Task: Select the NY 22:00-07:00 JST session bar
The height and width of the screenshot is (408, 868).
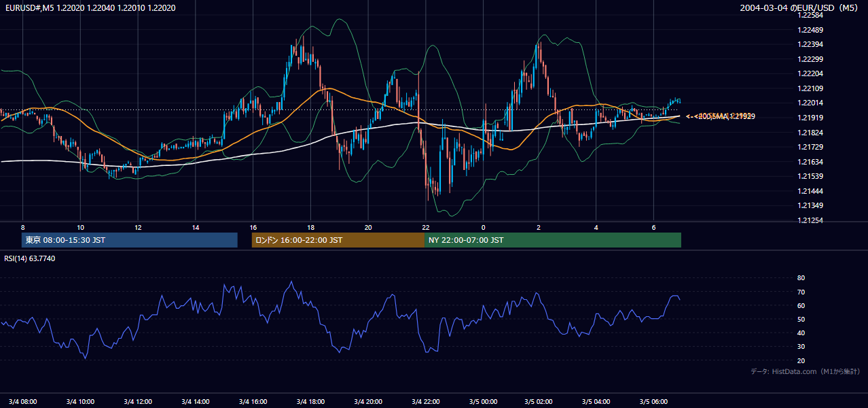Action: [x=553, y=240]
